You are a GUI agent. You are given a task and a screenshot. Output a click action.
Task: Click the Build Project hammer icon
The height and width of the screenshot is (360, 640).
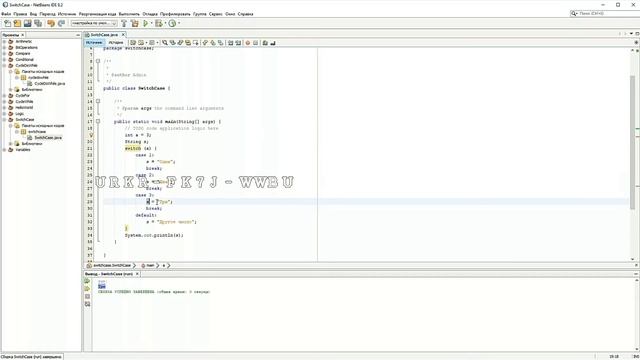(x=124, y=23)
